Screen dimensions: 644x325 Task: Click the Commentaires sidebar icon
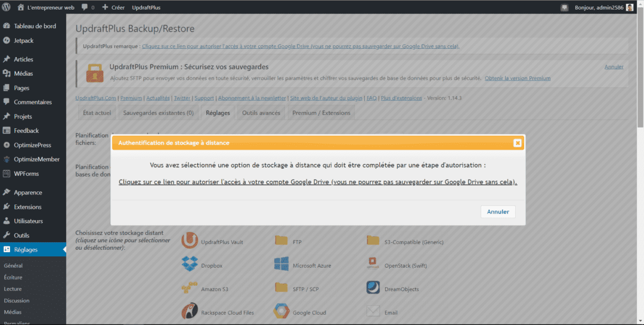pyautogui.click(x=7, y=102)
